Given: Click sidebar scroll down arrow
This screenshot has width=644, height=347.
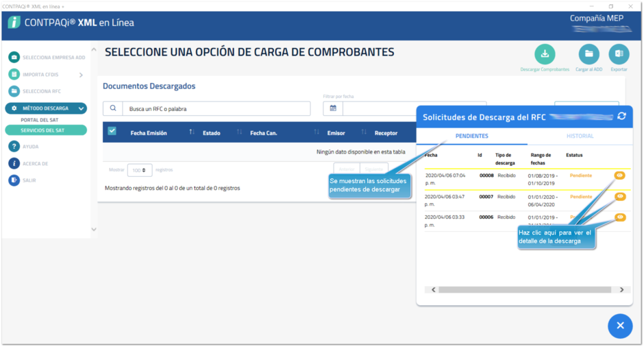Looking at the screenshot, I should click(94, 230).
